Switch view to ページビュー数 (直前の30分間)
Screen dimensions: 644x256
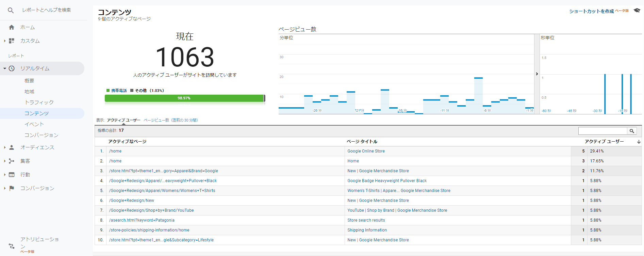coord(171,120)
